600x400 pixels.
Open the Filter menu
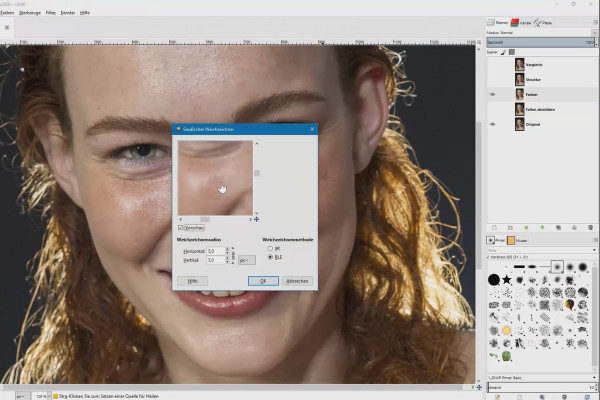tap(51, 13)
